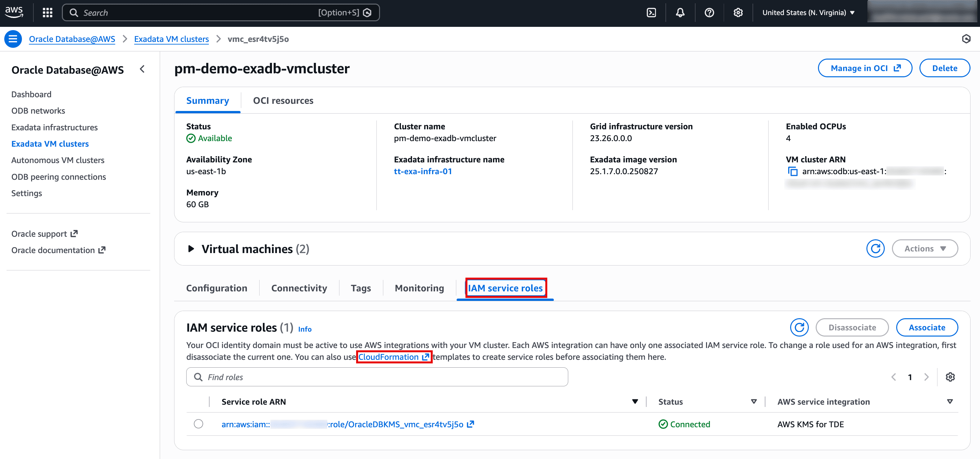Click the Associate button
The image size is (980, 459).
click(927, 327)
